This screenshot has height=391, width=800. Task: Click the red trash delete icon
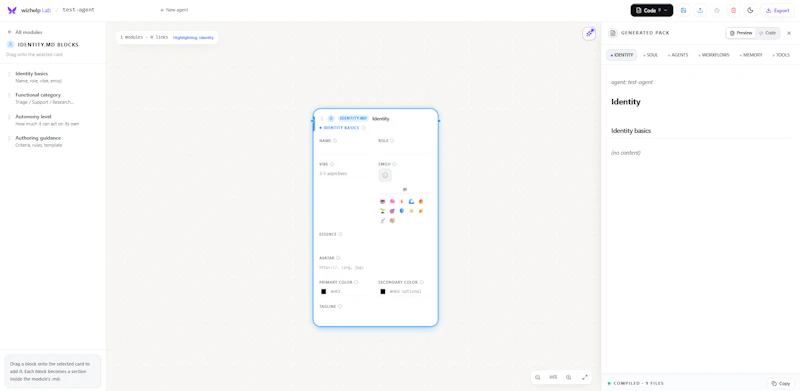click(x=734, y=10)
